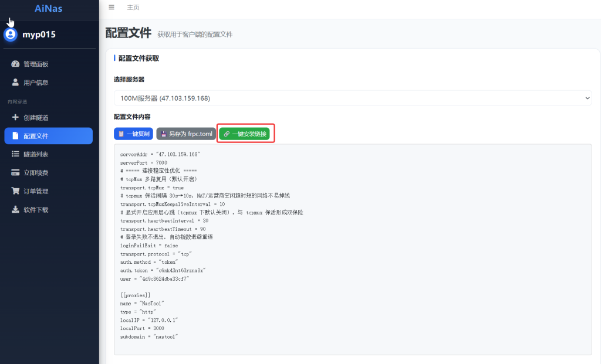Click the floppy disk icon in 另存为 button
Screen dimensions: 601x364
[x=164, y=134]
